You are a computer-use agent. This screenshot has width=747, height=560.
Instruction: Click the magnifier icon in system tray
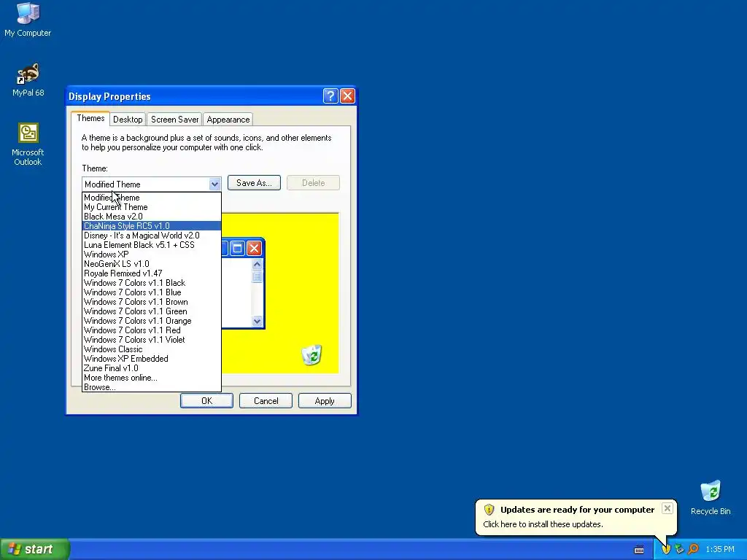[x=693, y=549]
